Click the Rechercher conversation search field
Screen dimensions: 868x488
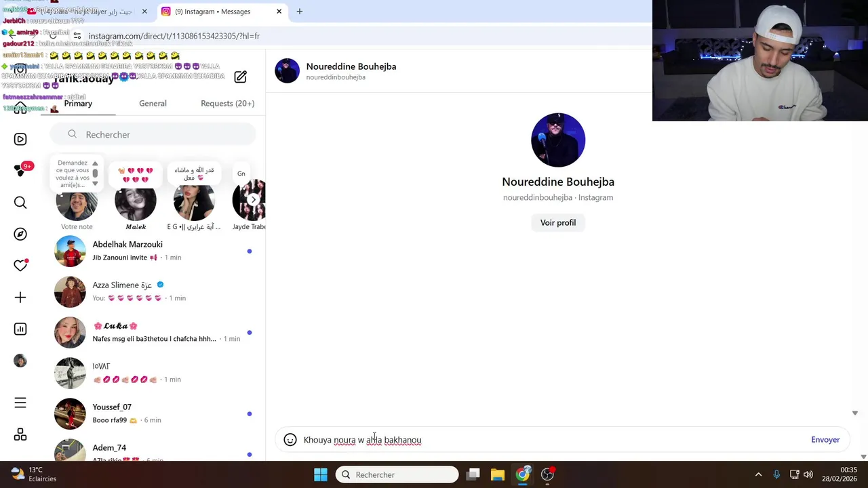(153, 134)
